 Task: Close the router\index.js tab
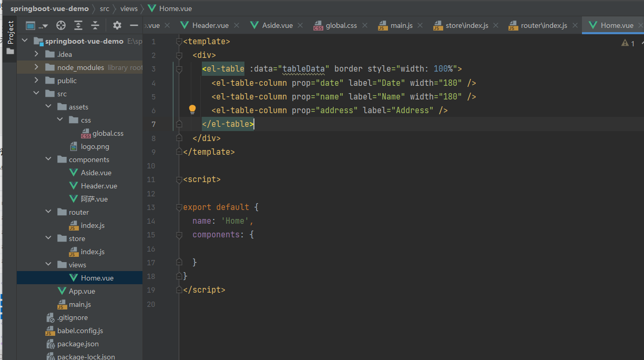point(575,25)
